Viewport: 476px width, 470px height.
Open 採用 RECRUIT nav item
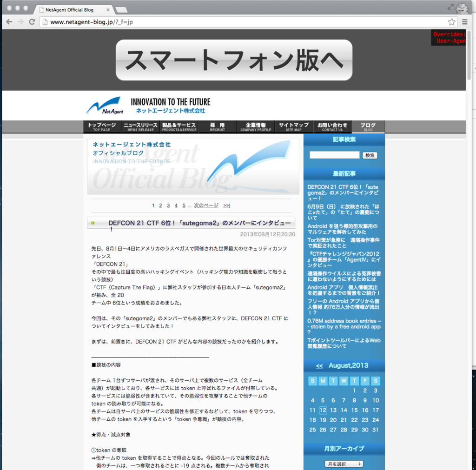pos(218,126)
